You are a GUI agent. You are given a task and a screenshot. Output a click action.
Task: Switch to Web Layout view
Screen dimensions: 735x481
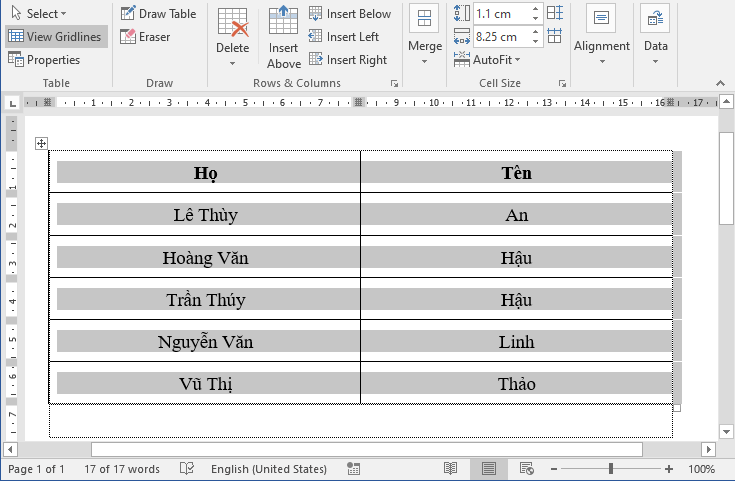click(527, 468)
